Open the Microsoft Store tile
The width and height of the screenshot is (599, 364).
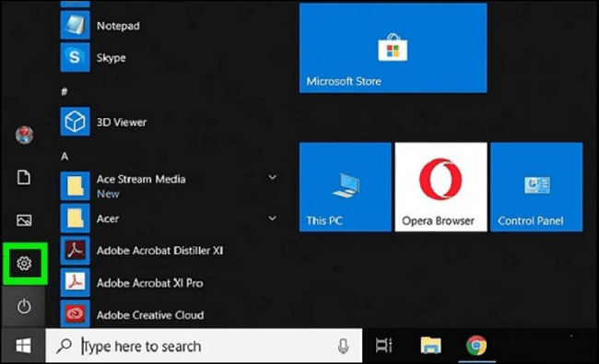(x=393, y=48)
